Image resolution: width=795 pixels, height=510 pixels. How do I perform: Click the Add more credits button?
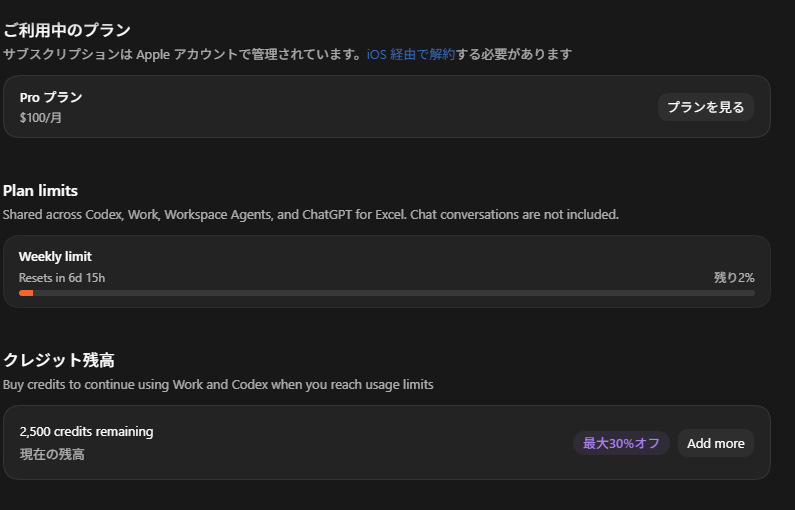[715, 443]
